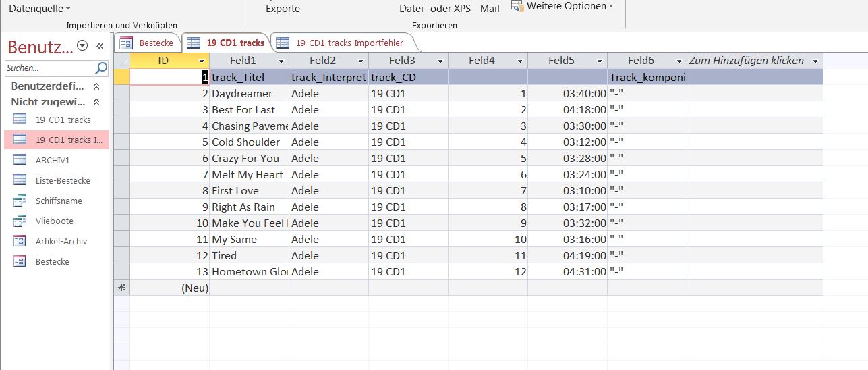
Task: Collapse the Nicht zugewiesene Objekte group
Action: point(96,102)
